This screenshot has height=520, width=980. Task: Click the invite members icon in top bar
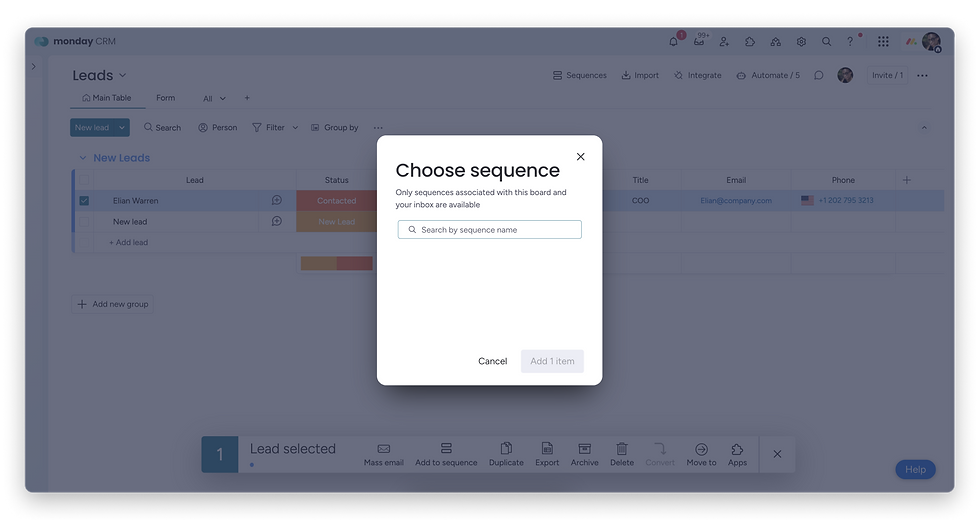[x=724, y=42]
